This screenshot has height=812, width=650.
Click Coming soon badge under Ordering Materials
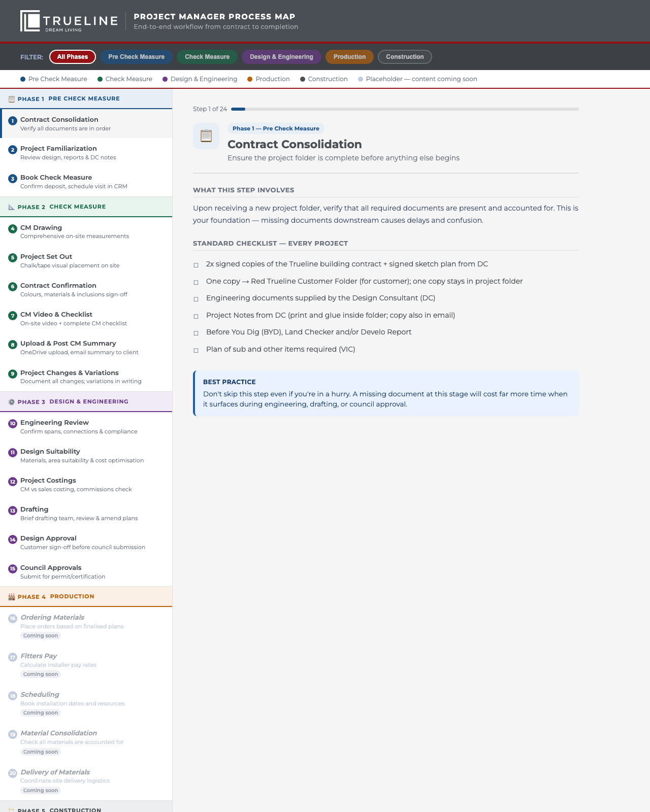[41, 636]
